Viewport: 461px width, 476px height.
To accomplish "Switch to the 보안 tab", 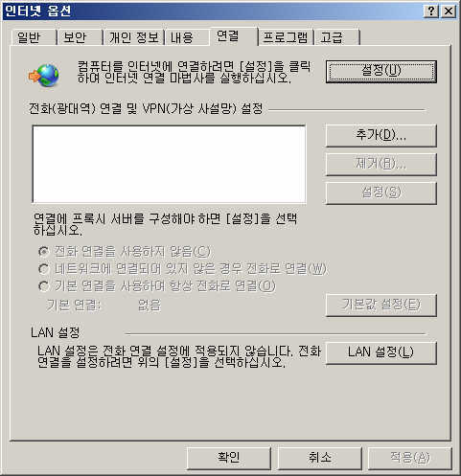I will pyautogui.click(x=80, y=37).
